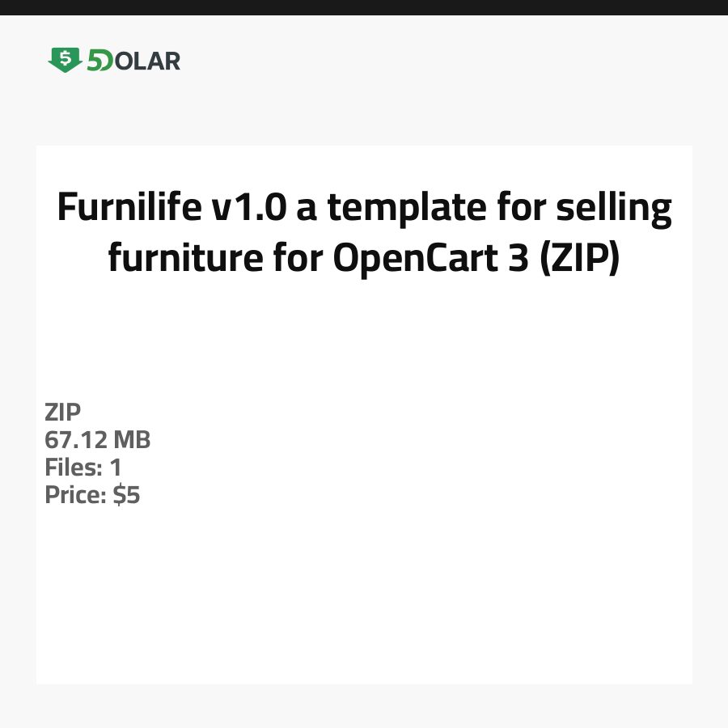
Task: Click the "Files: 1" line
Action: 83,468
